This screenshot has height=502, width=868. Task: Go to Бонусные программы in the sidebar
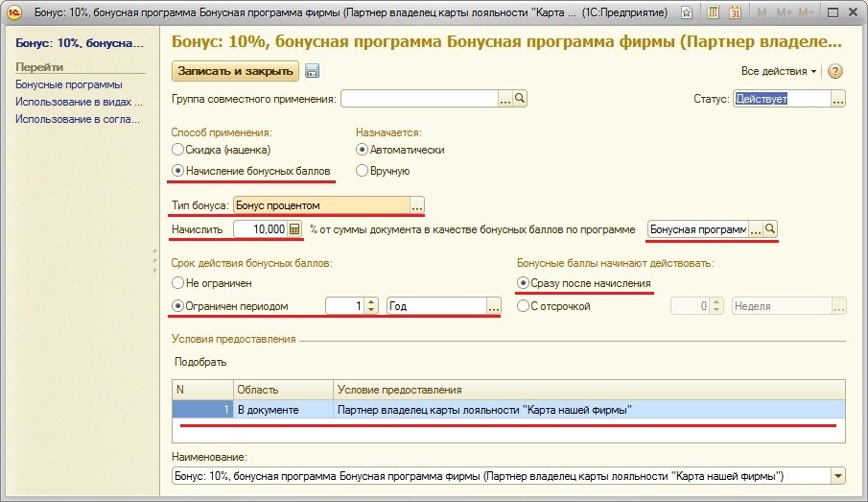68,84
